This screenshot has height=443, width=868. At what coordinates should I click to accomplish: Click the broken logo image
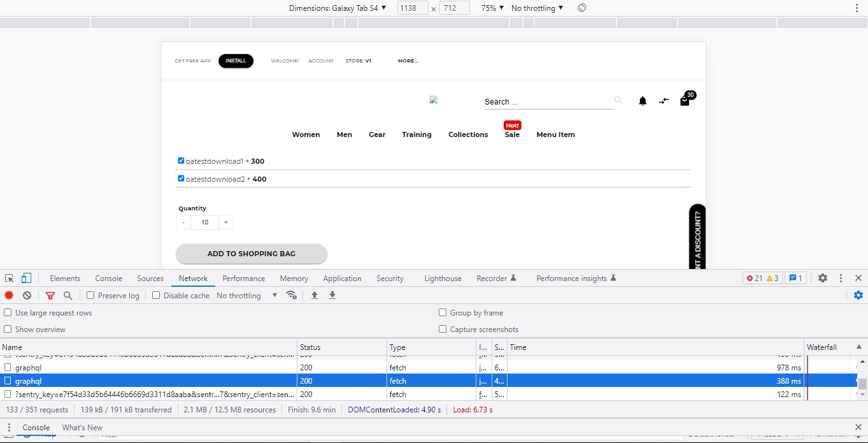pyautogui.click(x=434, y=99)
